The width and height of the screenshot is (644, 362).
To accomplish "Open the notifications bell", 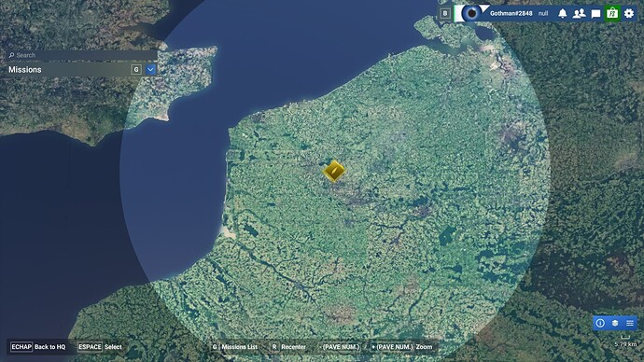I will 562,14.
